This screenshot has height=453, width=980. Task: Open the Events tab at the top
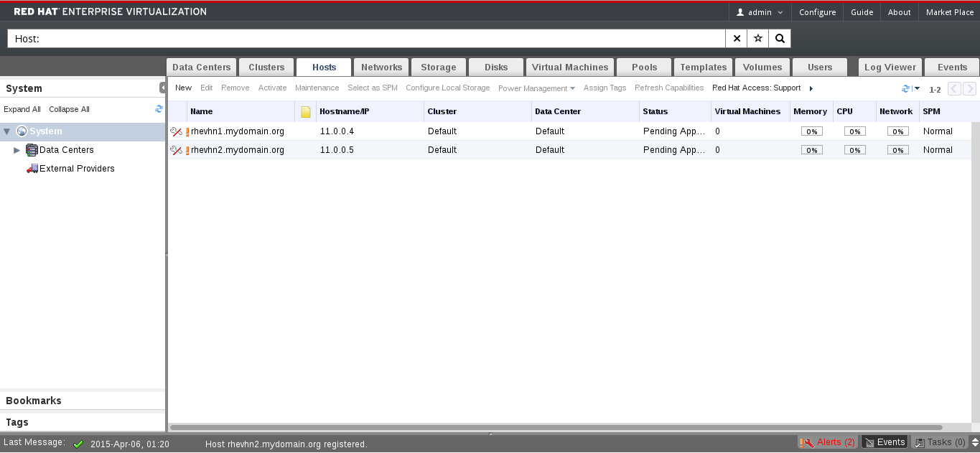[x=952, y=67]
